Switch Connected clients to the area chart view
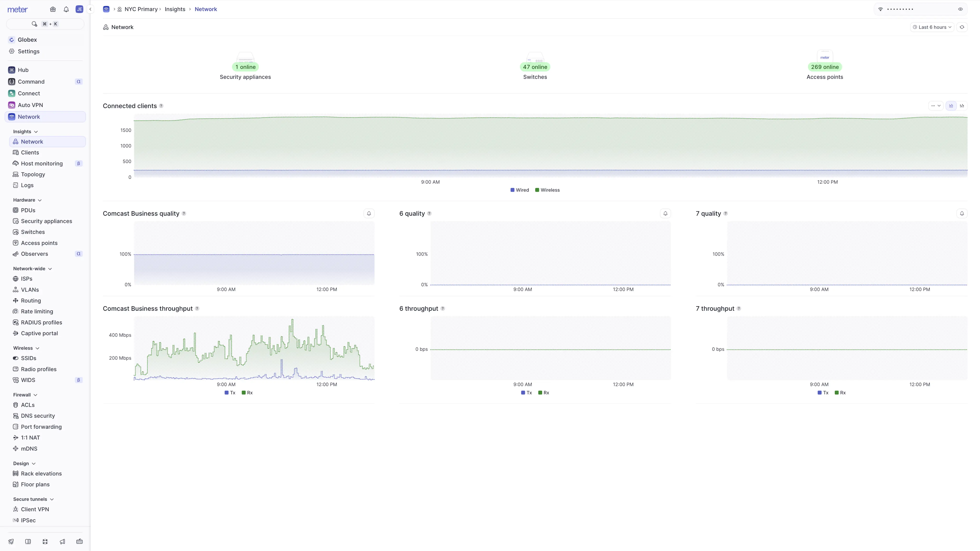This screenshot has height=551, width=980. pos(951,106)
